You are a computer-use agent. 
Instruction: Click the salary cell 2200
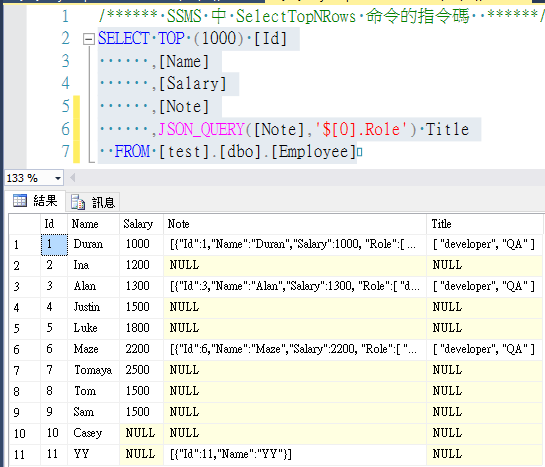(x=141, y=349)
